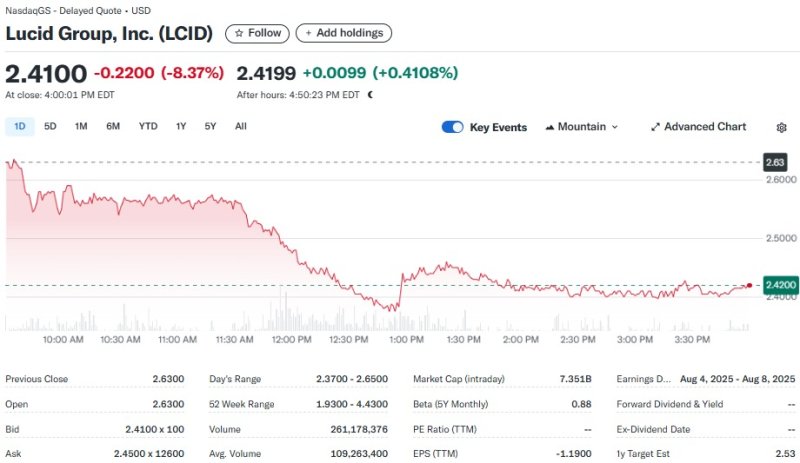The image size is (800, 463).
Task: Switch to the 5D range tab
Action: point(50,126)
